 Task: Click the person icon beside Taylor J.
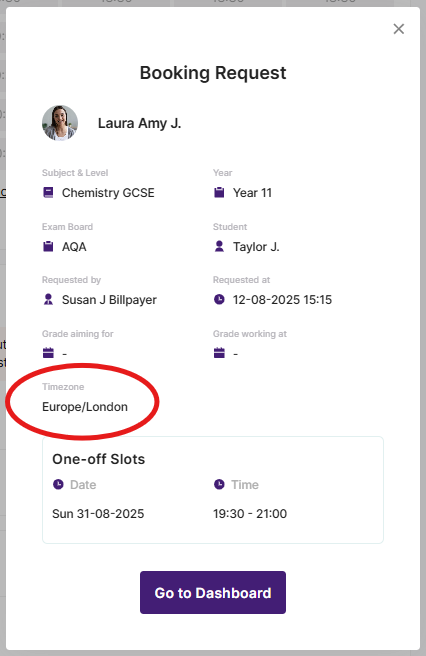[x=219, y=246]
